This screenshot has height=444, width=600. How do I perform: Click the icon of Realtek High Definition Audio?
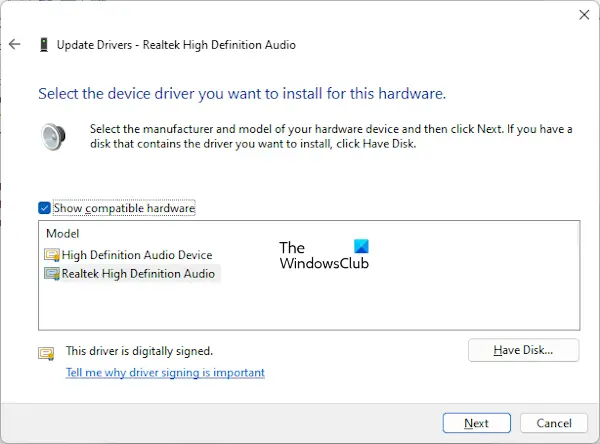pyautogui.click(x=52, y=274)
